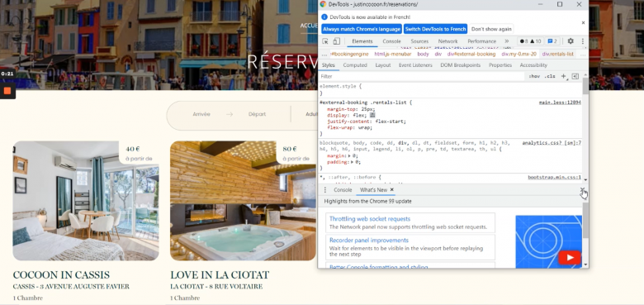The width and height of the screenshot is (644, 305).
Task: Click Always match Chrome's language button
Action: (x=362, y=29)
